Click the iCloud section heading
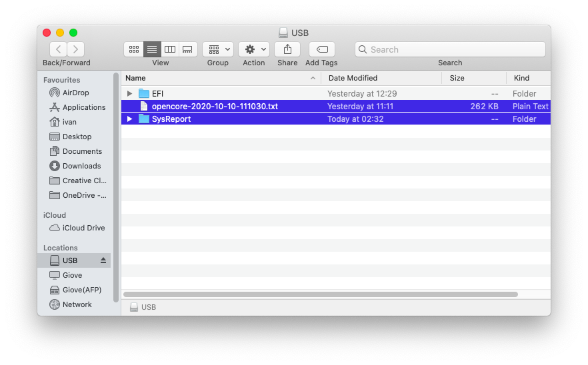The width and height of the screenshot is (588, 365). (x=55, y=215)
